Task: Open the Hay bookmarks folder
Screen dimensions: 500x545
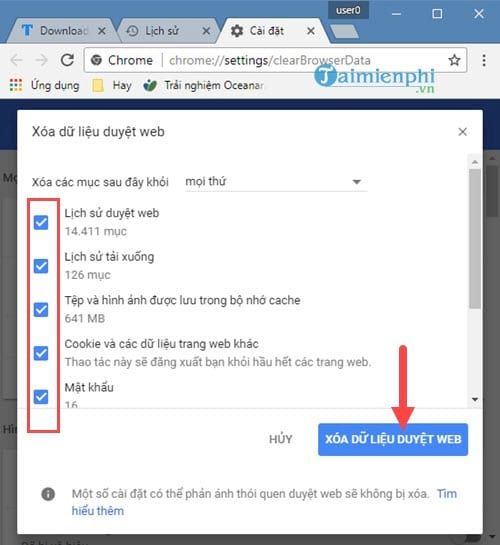Action: coord(112,86)
